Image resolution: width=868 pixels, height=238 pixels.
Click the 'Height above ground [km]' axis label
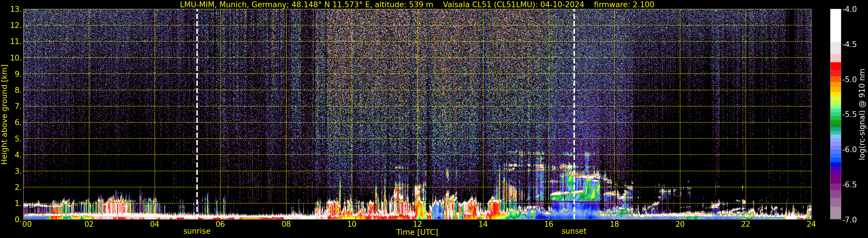tap(4, 114)
